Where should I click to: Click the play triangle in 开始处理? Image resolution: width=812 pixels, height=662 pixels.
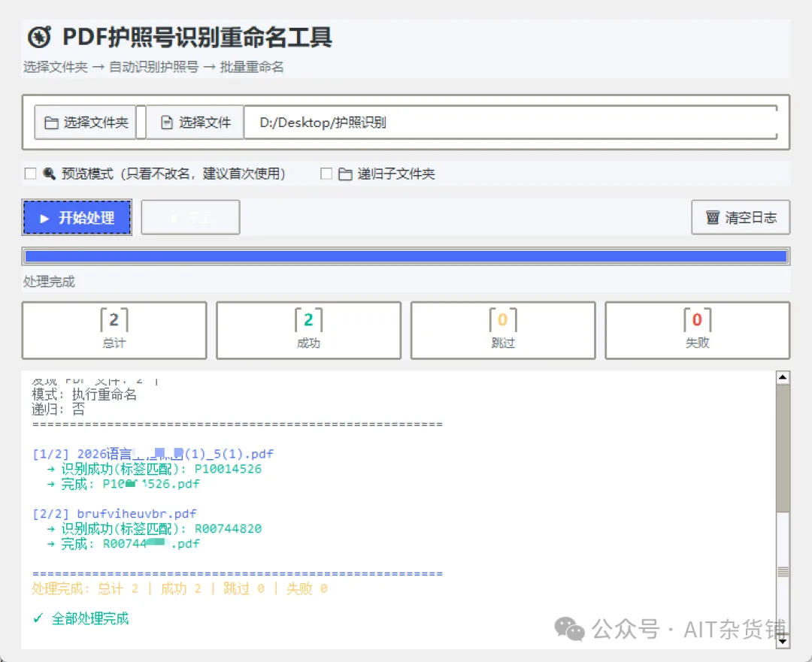point(44,219)
